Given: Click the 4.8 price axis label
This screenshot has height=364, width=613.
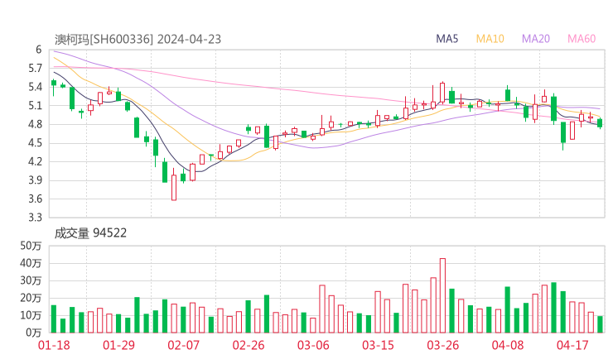Looking at the screenshot, I should pyautogui.click(x=35, y=124).
